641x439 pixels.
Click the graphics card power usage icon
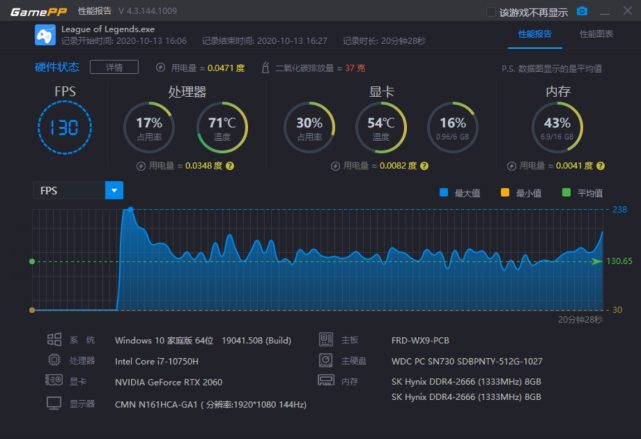point(335,166)
